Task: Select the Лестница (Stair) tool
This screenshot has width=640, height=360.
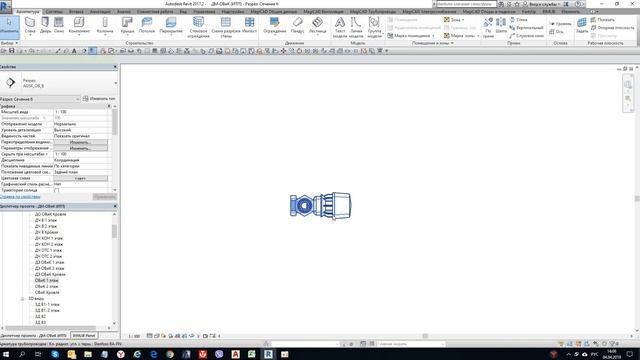Action: [x=318, y=25]
